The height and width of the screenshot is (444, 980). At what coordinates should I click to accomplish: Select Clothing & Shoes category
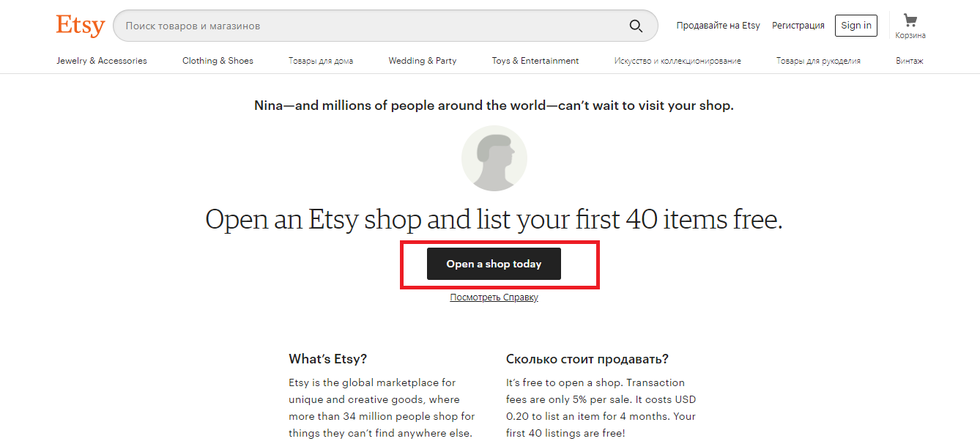point(218,61)
